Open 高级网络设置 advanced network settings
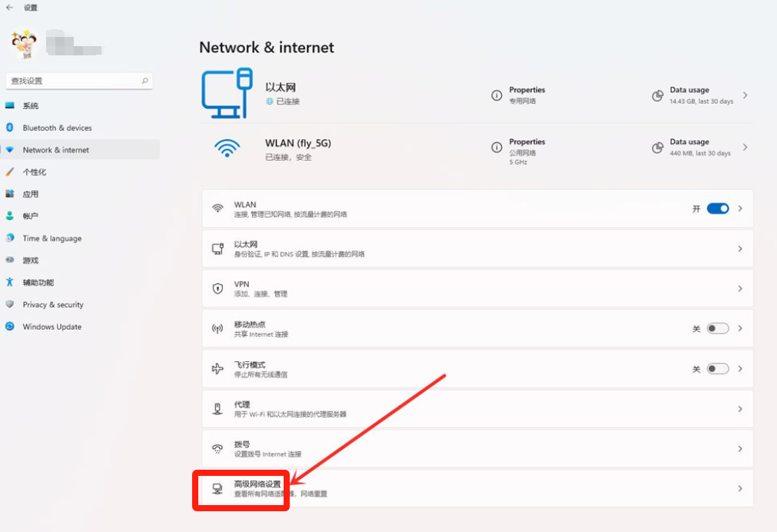 click(478, 488)
